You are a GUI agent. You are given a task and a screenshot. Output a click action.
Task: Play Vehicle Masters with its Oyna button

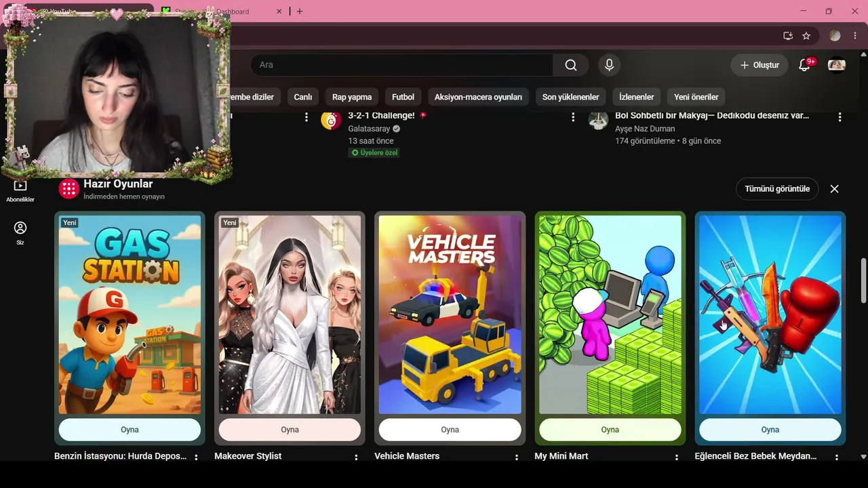(450, 430)
